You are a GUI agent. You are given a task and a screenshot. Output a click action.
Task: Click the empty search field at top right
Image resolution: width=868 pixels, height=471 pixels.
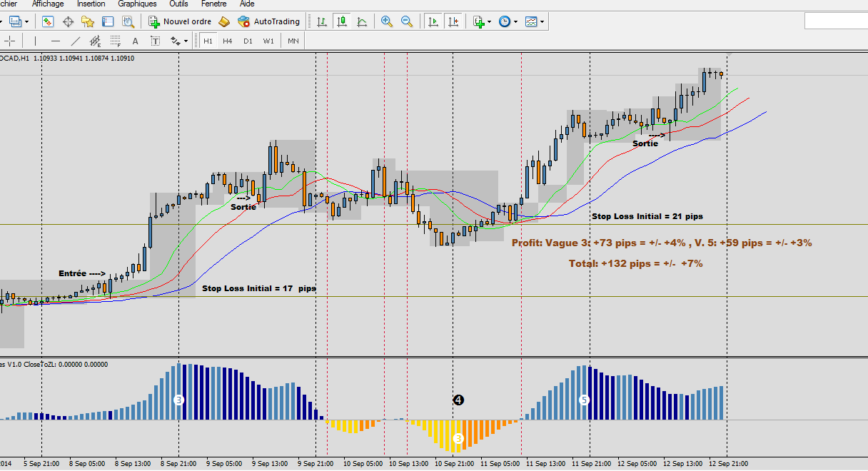(x=836, y=21)
